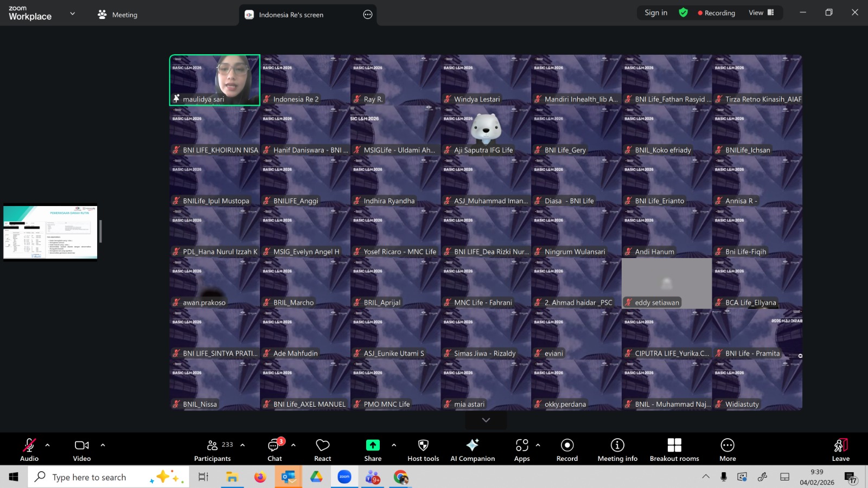Open the Zoom Workplace dropdown chevron
This screenshot has width=868, height=488.
[73, 14]
